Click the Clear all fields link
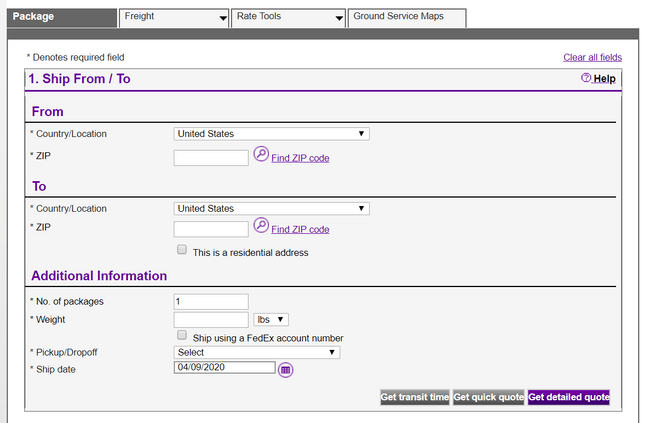The image size is (645, 423). 592,57
